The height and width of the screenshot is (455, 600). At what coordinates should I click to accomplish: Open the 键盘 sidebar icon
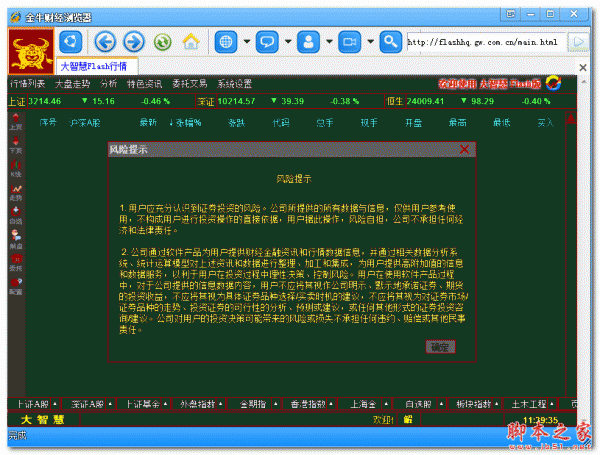point(16,240)
